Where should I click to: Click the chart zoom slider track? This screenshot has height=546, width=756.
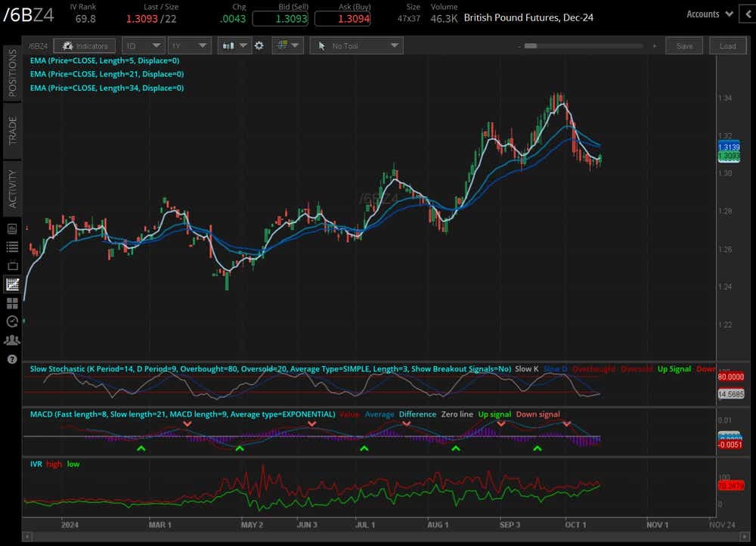(586, 46)
